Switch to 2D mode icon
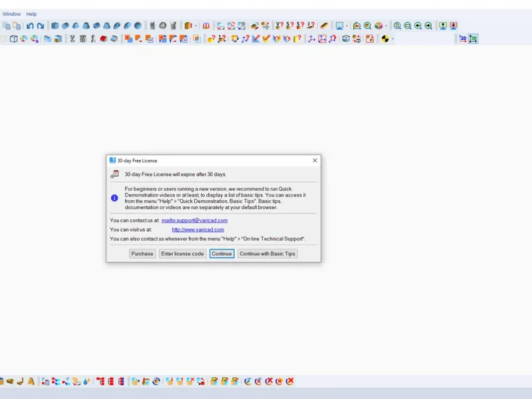The height and width of the screenshot is (399, 532). [463, 39]
